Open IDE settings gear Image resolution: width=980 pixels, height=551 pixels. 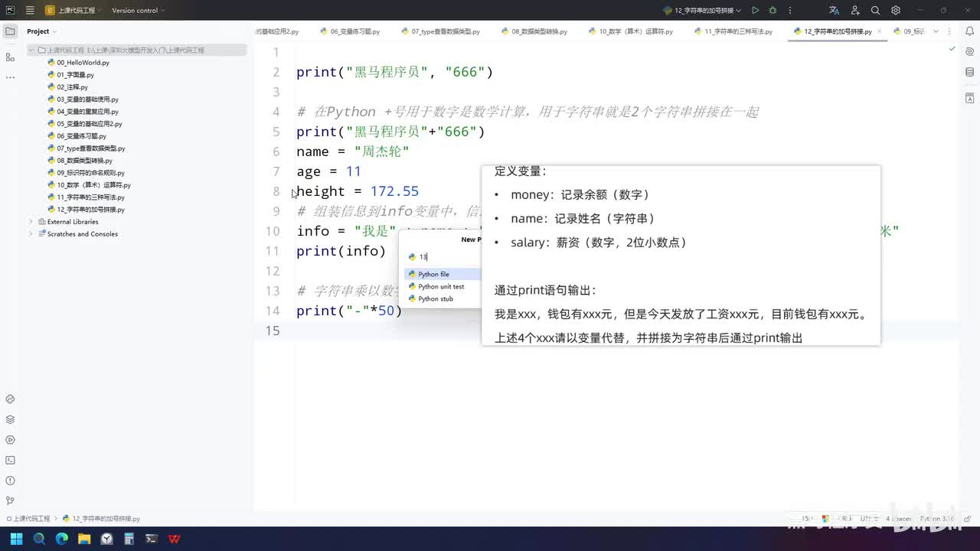[x=896, y=11]
